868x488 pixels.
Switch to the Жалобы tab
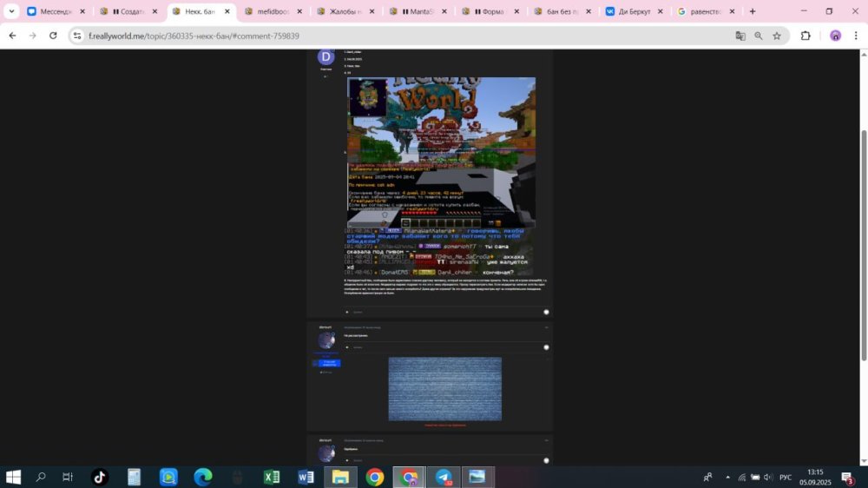(345, 11)
